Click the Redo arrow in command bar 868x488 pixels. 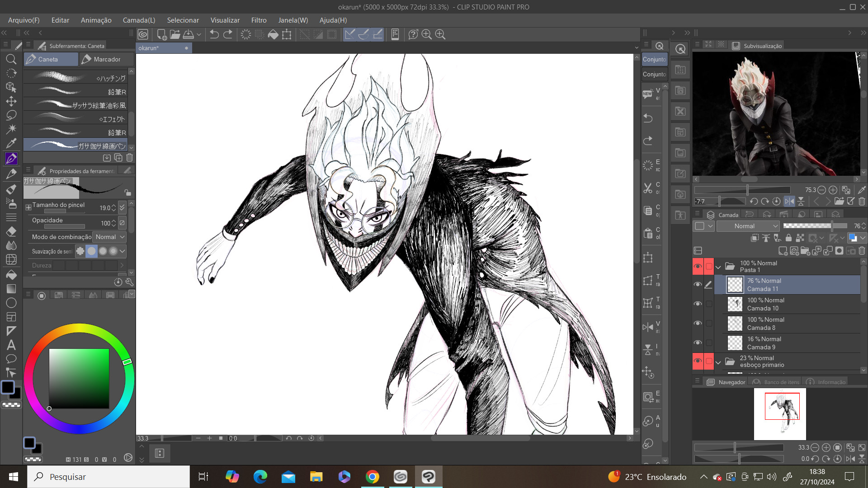228,34
